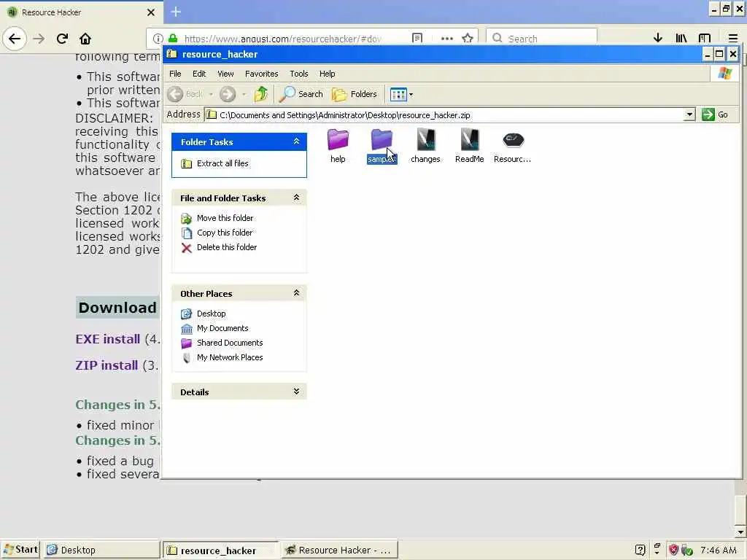Open the Back history dropdown arrow
Screen dimensions: 747x560
(211, 94)
